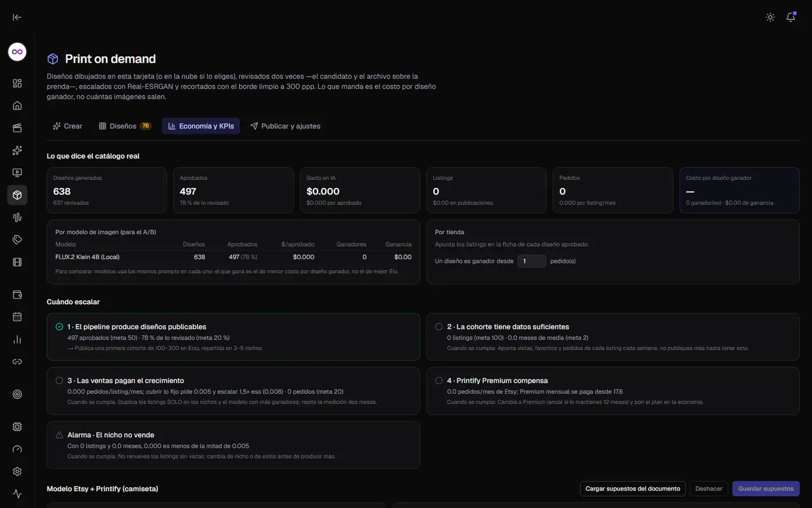The height and width of the screenshot is (508, 812).
Task: Click the Costo por diseño ganador card
Action: pyautogui.click(x=739, y=190)
